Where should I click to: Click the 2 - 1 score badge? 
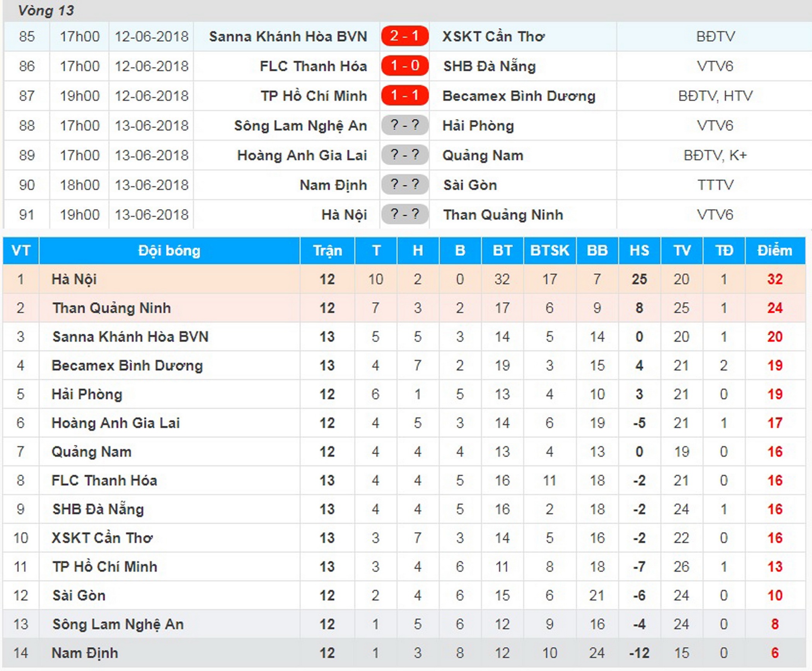404,36
